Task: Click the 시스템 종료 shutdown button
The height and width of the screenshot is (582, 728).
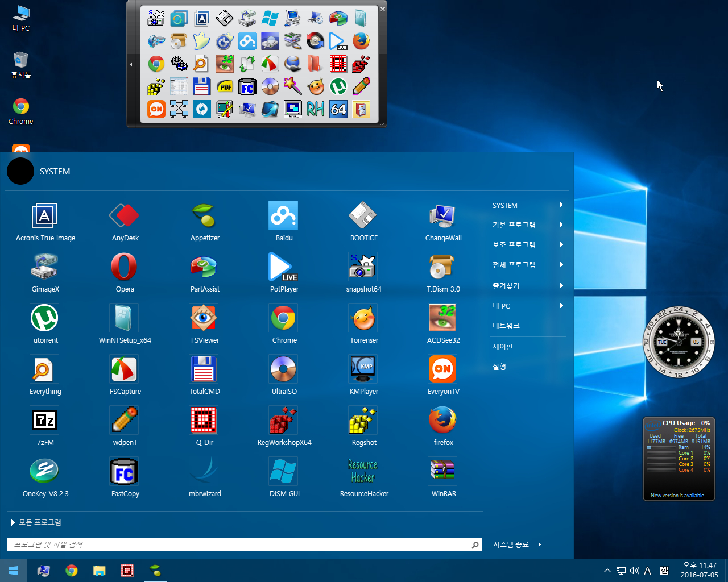Action: tap(511, 544)
